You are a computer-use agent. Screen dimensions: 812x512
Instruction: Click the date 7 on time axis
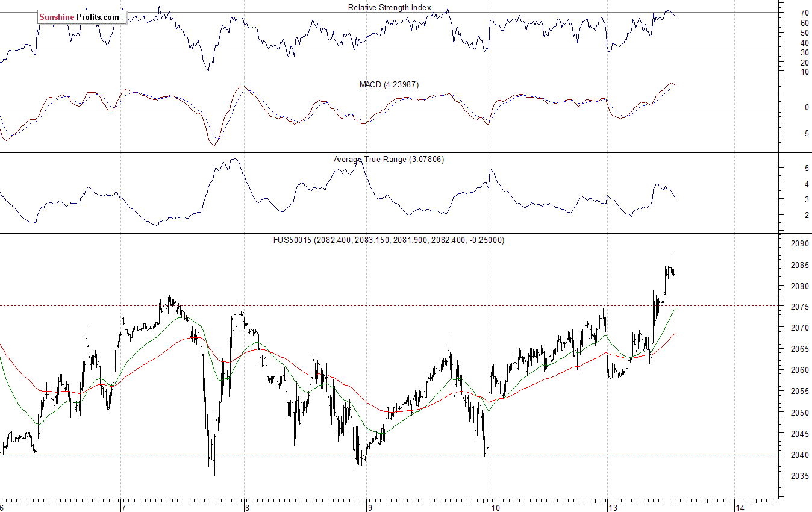(125, 508)
